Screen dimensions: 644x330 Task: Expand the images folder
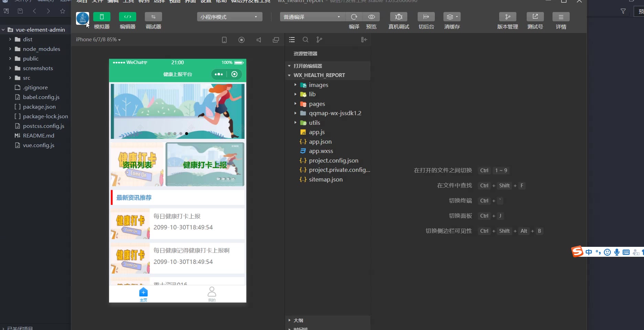point(328,85)
